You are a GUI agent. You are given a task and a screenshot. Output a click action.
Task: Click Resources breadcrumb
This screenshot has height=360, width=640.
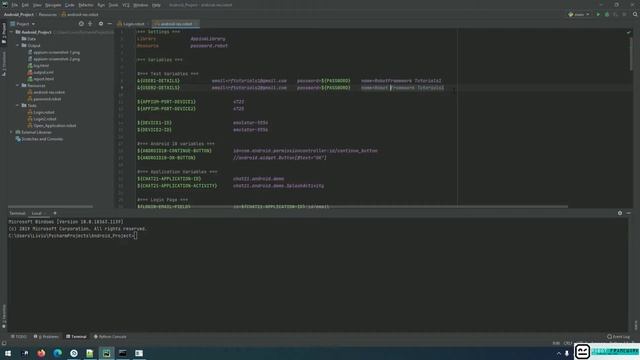48,14
